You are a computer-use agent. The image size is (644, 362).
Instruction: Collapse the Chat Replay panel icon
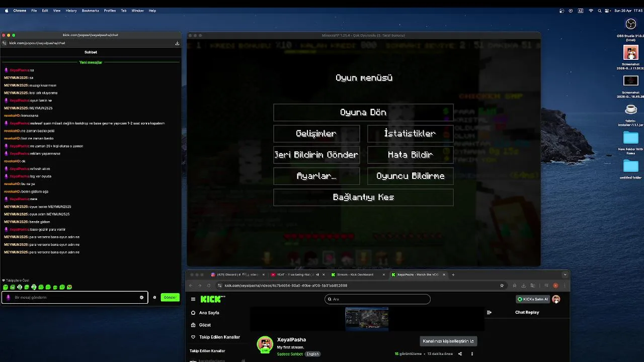point(489,312)
